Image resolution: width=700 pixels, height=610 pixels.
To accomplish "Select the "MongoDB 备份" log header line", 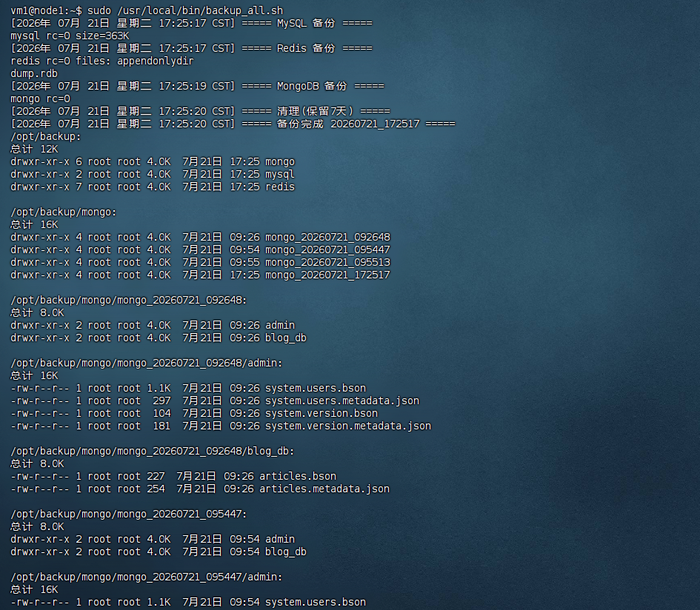I will click(197, 86).
